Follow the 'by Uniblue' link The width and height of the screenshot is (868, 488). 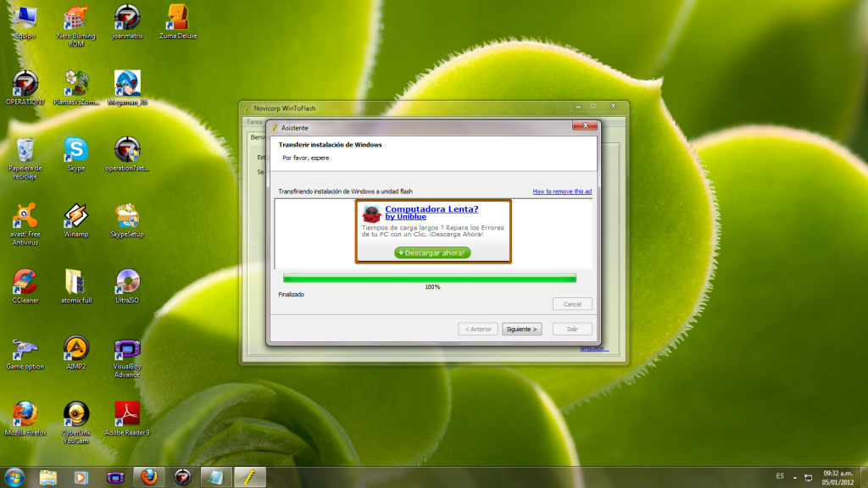pos(406,217)
